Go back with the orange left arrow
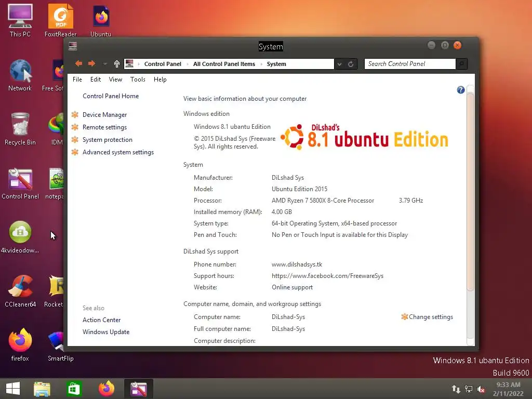 coord(79,63)
